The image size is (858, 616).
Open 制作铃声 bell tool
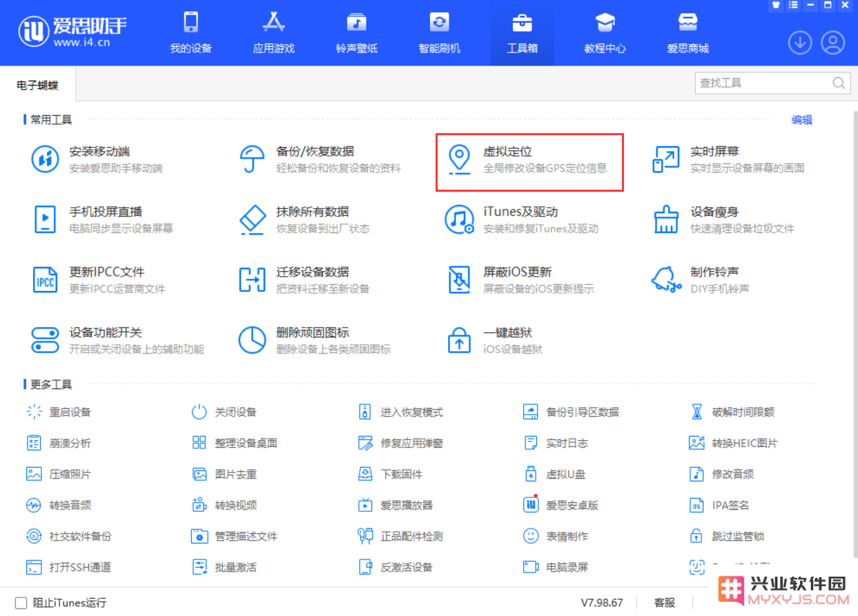(x=701, y=279)
